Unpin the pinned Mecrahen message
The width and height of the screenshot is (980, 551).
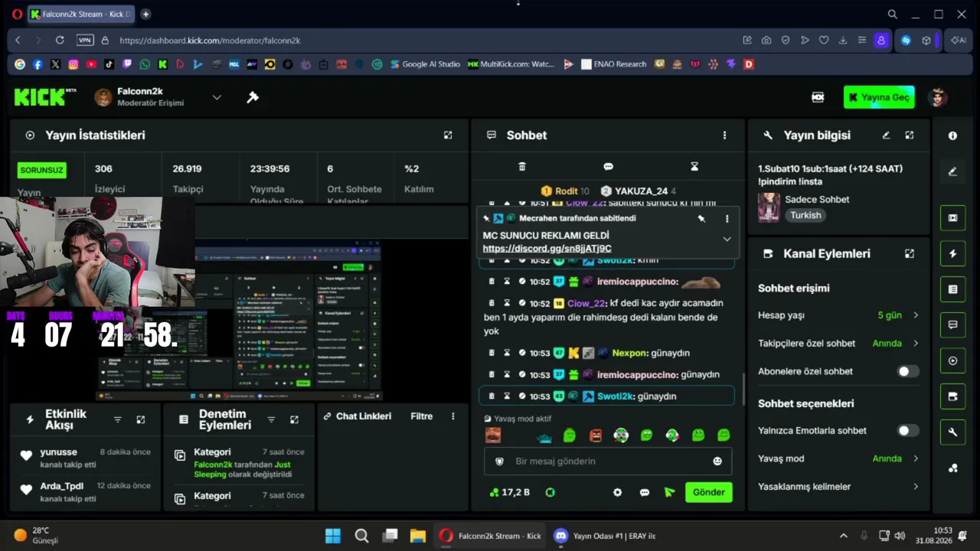point(701,219)
